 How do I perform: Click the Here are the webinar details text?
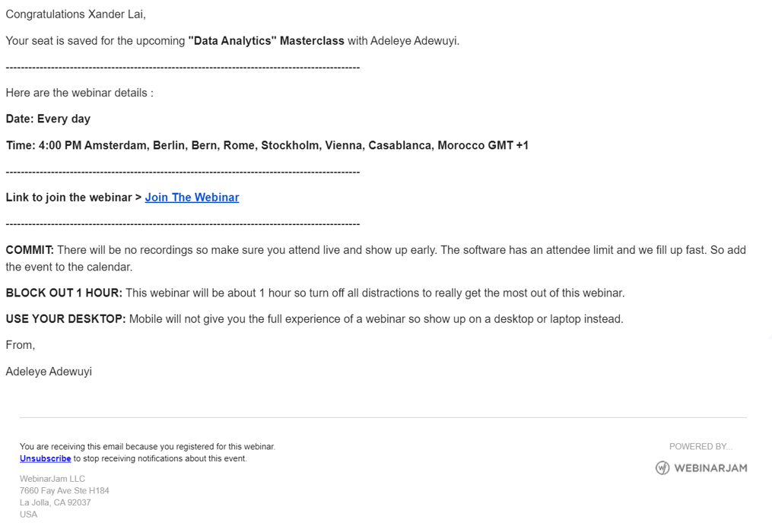point(79,93)
